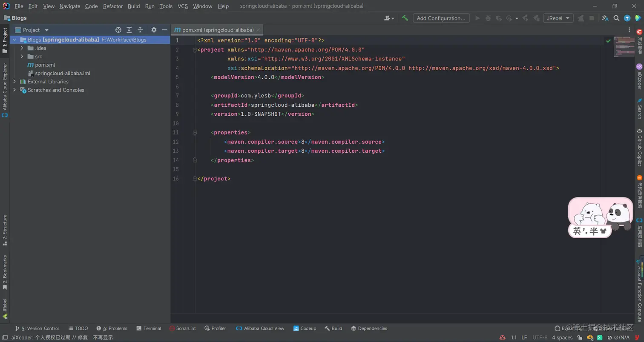644x342 pixels.
Task: Open editor tabs more-options icon
Action: [630, 30]
